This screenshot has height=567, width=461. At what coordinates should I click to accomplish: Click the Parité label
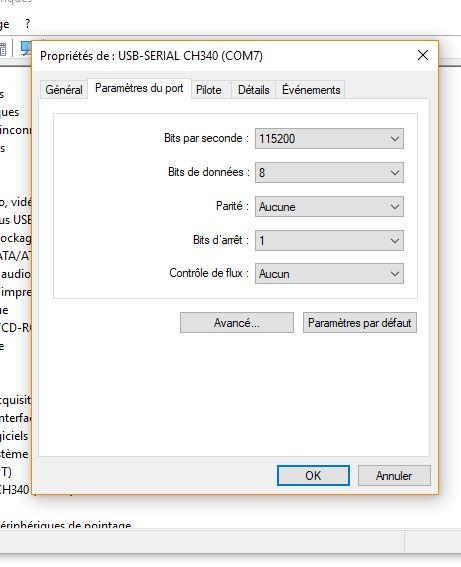[x=232, y=206]
